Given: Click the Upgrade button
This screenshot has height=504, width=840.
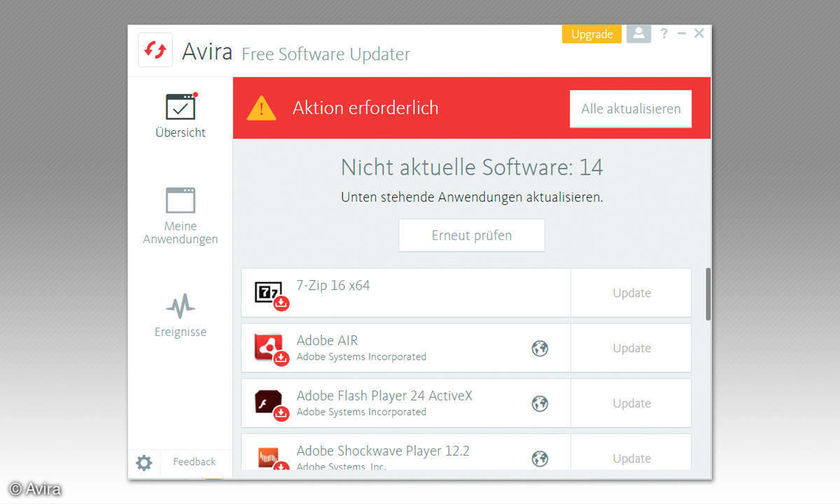Looking at the screenshot, I should click(591, 34).
